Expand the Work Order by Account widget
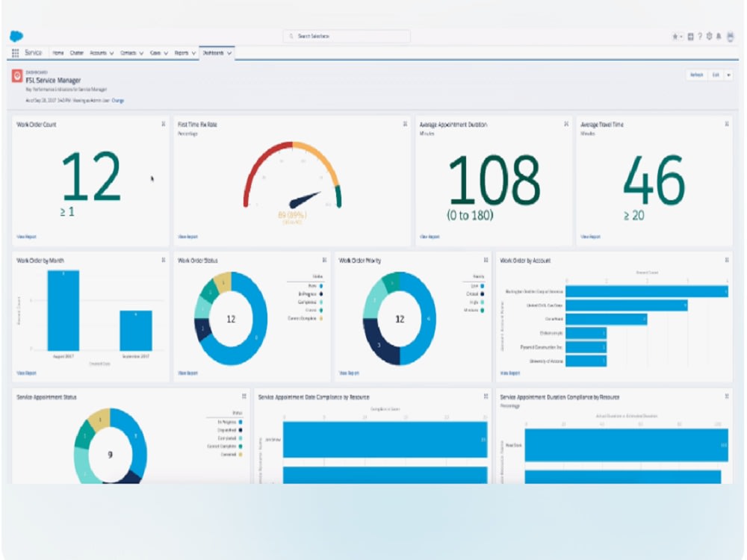Image resolution: width=747 pixels, height=560 pixels. click(x=727, y=260)
